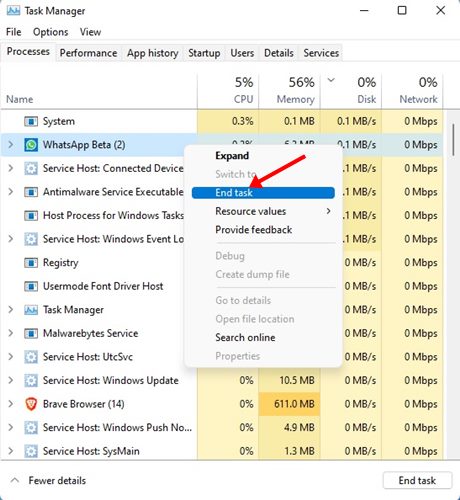Expand Antimalware Service Executable row
This screenshot has height=500, width=460.
pyautogui.click(x=11, y=192)
